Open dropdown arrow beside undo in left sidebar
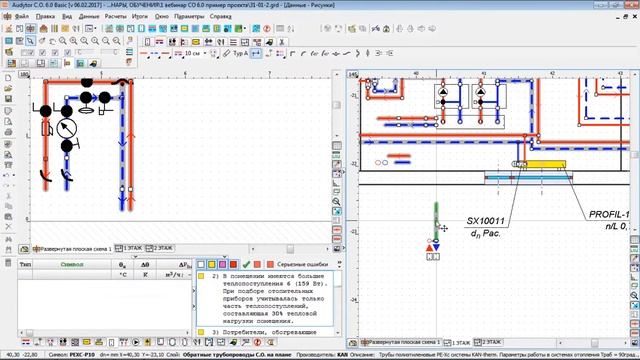 click(x=14, y=176)
